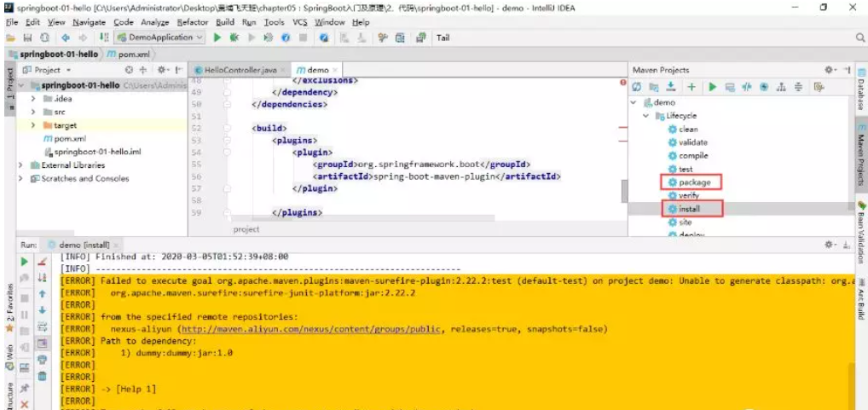The width and height of the screenshot is (868, 410).
Task: Open the Project Structure toolbar icon
Action: coord(400,38)
